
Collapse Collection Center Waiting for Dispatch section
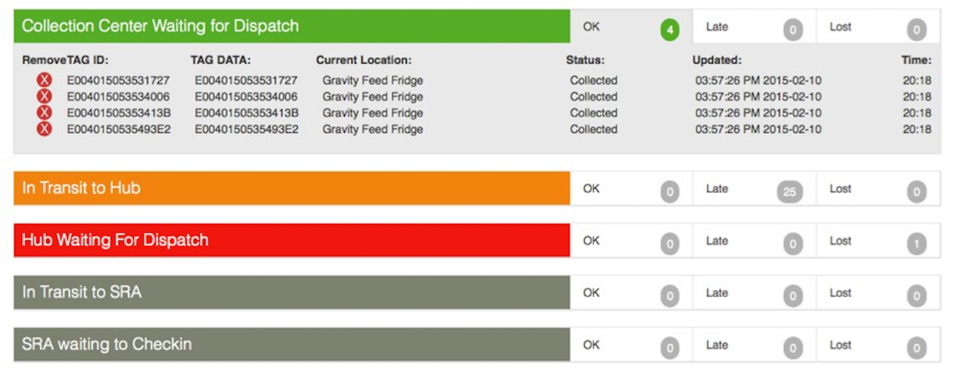tap(291, 26)
